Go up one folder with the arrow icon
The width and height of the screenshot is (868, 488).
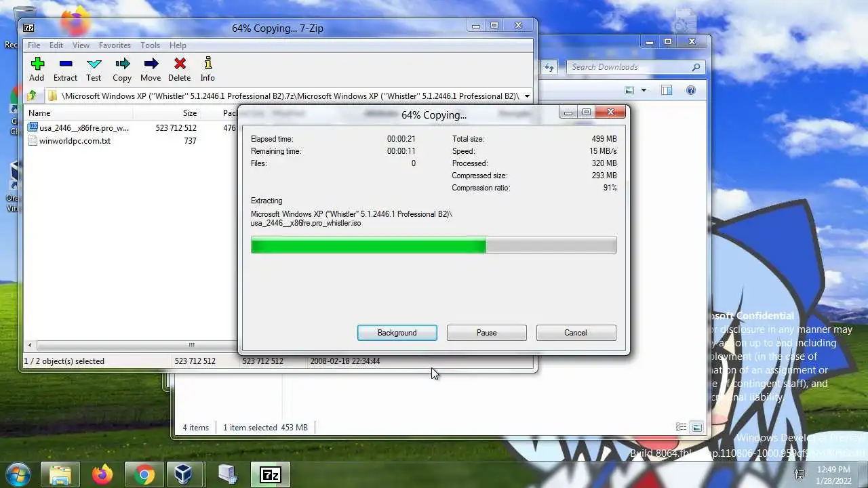coord(31,96)
